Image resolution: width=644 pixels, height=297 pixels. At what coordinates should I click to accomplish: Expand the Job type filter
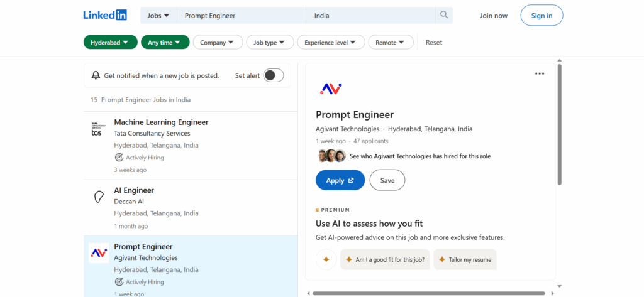pyautogui.click(x=269, y=42)
